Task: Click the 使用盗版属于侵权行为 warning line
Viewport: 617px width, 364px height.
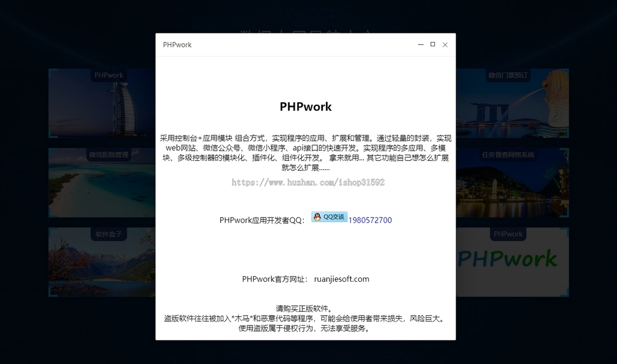Action: coord(305,328)
